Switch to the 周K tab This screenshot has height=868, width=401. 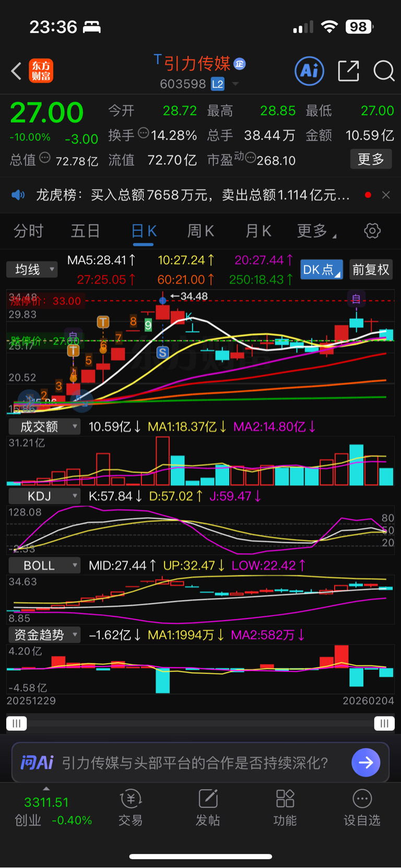click(200, 231)
